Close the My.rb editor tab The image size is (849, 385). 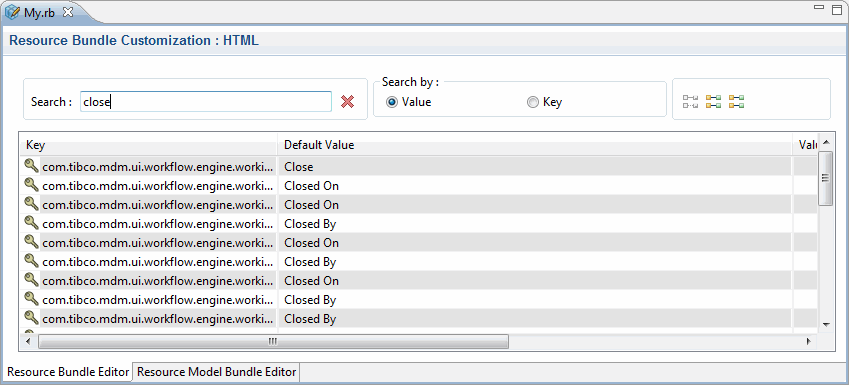68,13
